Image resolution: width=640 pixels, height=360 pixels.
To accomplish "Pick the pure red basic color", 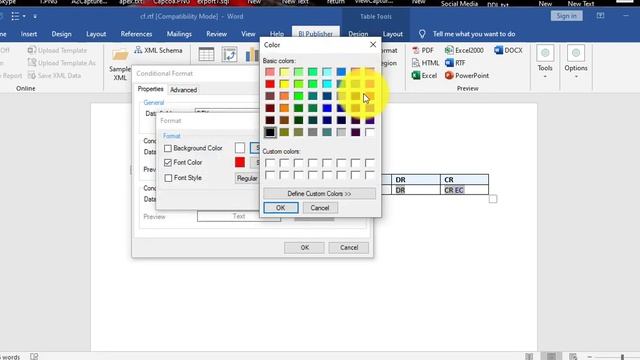I will point(270,84).
